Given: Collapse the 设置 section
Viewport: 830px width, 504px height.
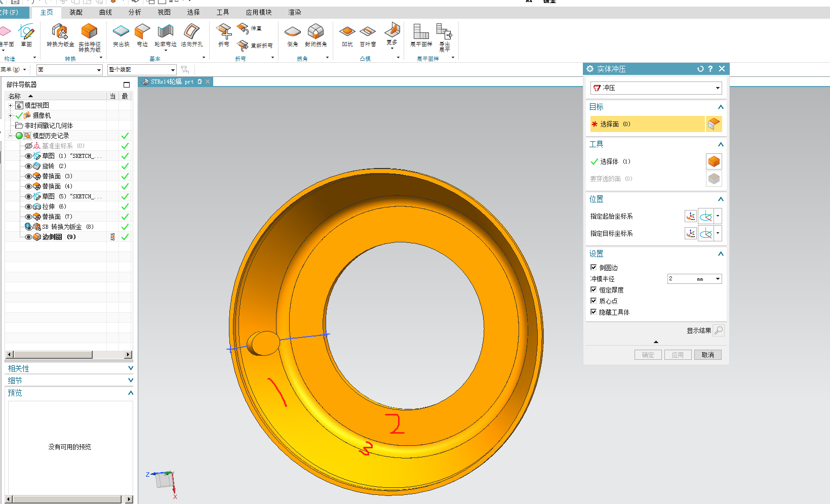Looking at the screenshot, I should (x=721, y=254).
